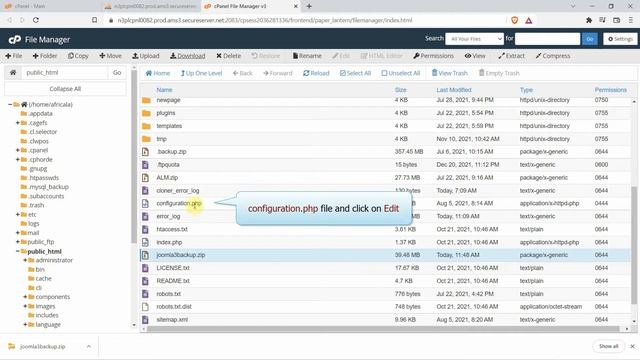Viewport: 640px width, 360px height.
Task: Click the ALM.zip archive icon
Action: pos(145,178)
